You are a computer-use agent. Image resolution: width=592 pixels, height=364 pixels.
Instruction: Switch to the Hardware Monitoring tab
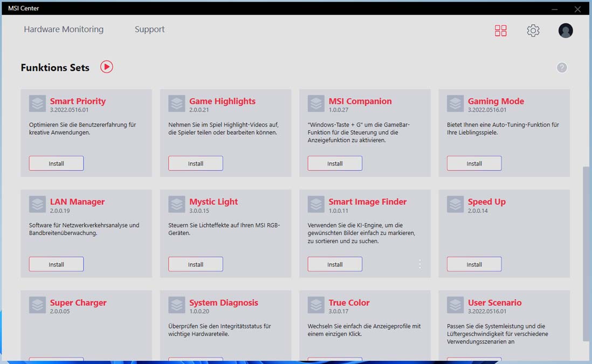coord(64,30)
